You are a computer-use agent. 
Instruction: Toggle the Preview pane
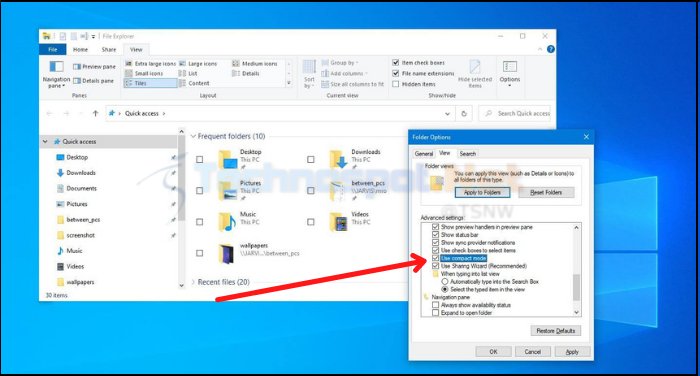[94, 67]
